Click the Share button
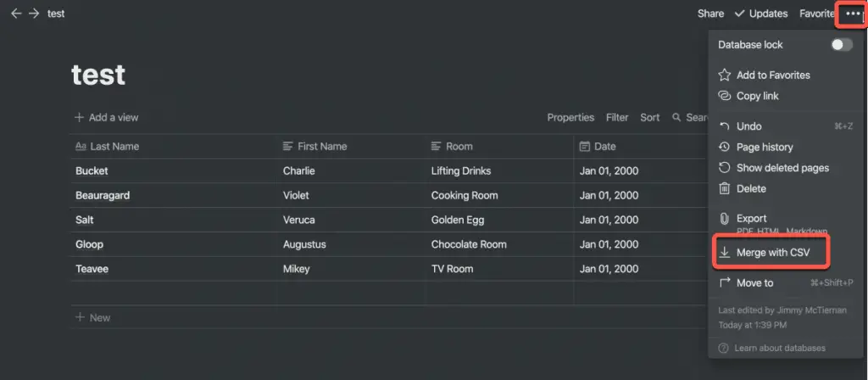Screen dimensions: 868x380 (710, 14)
